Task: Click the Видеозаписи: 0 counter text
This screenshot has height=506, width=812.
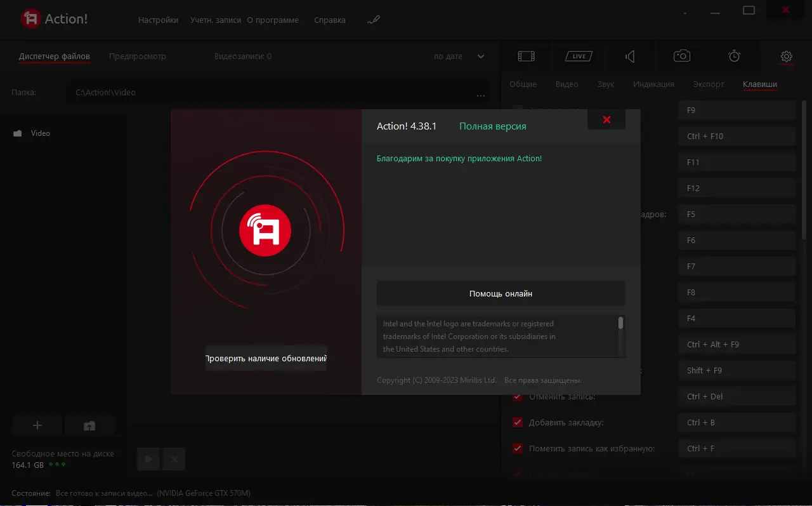Action: [x=243, y=57]
